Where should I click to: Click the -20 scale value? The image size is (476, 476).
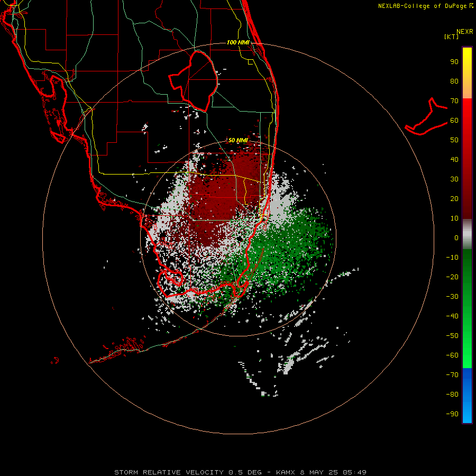tap(452, 277)
